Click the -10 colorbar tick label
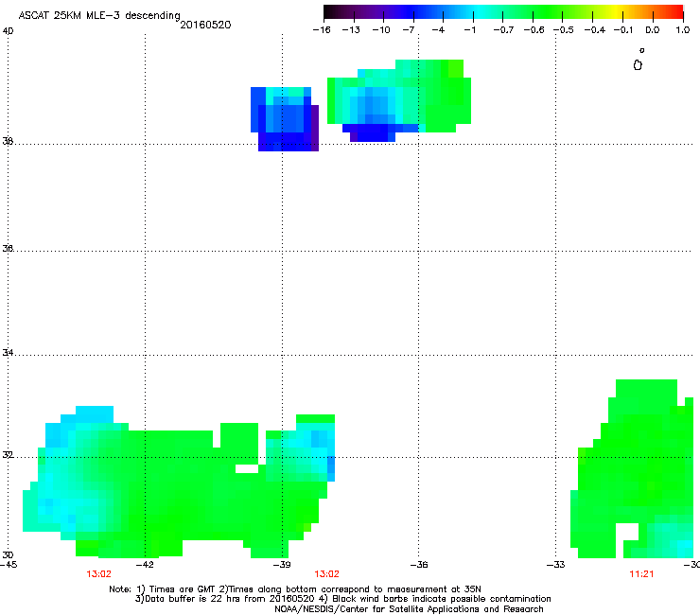 click(381, 30)
